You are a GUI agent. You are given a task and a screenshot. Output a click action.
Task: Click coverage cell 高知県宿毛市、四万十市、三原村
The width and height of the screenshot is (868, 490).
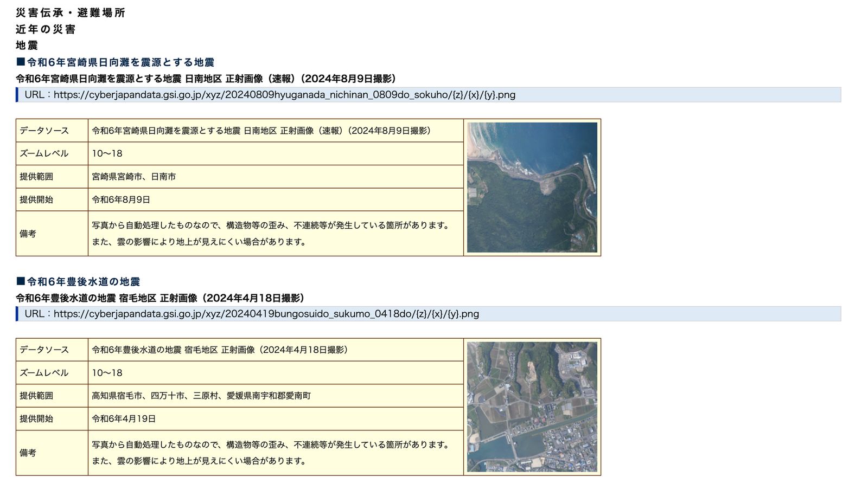tap(276, 396)
